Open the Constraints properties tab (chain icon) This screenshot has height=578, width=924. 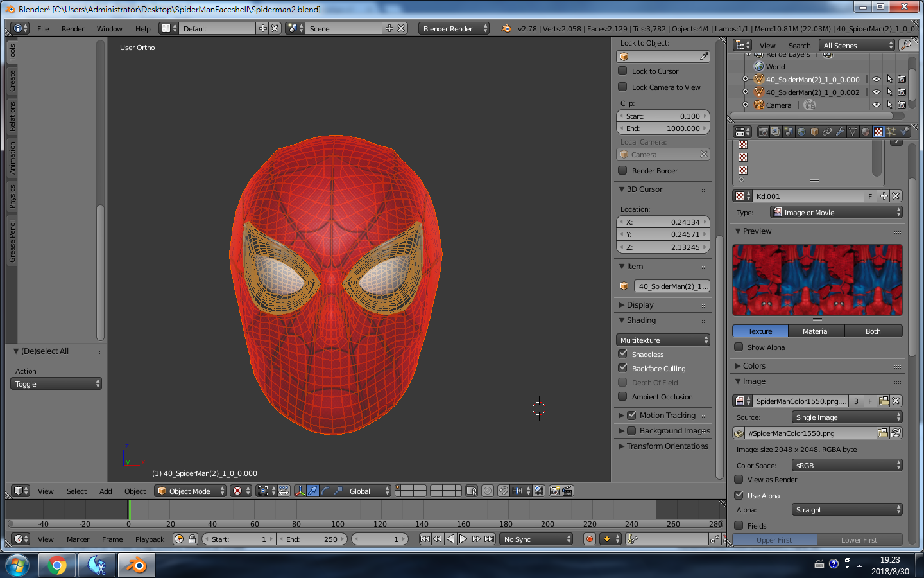point(827,132)
